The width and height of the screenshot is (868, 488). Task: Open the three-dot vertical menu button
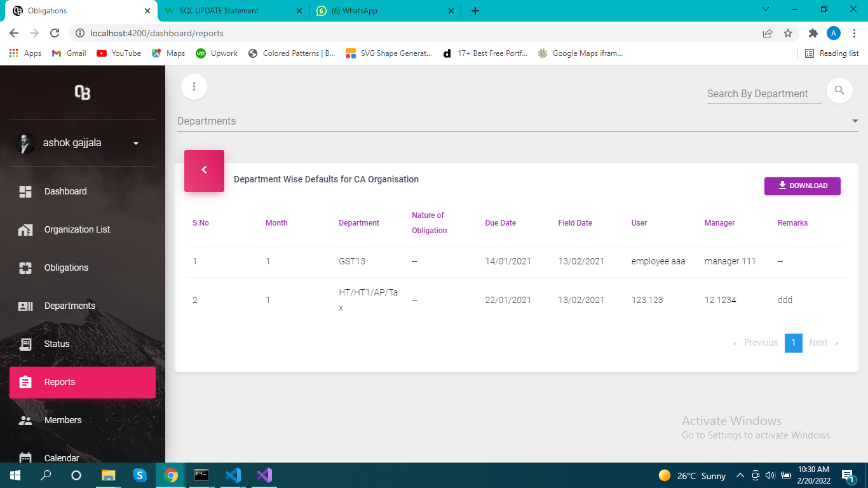pos(194,86)
